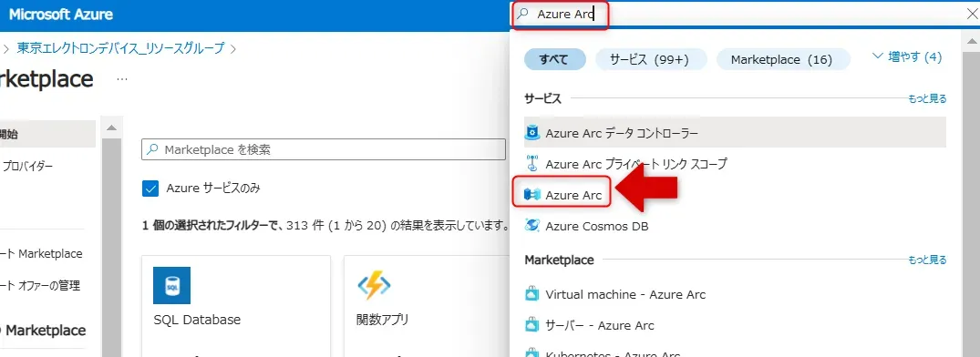The width and height of the screenshot is (980, 357).
Task: Open the SQL Database card title
Action: coord(197,320)
